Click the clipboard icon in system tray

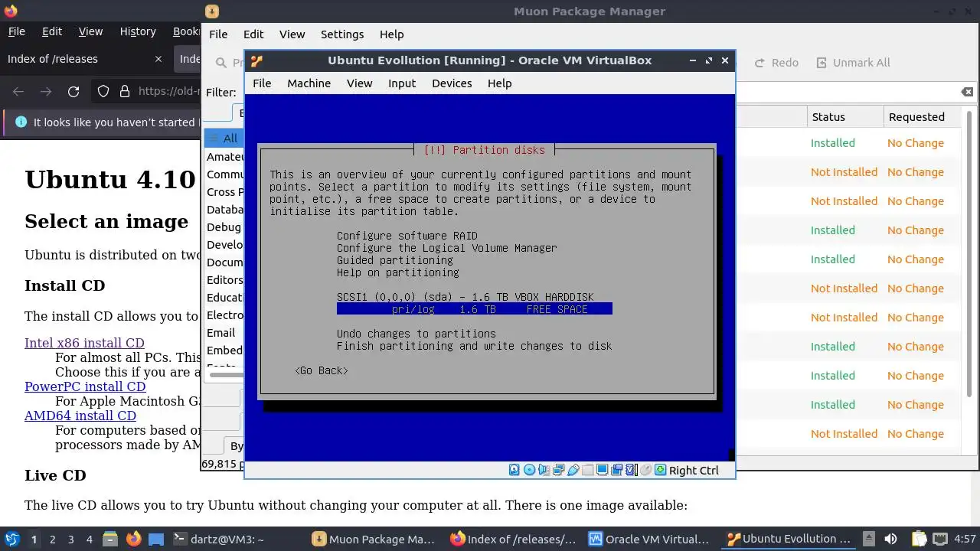point(919,539)
